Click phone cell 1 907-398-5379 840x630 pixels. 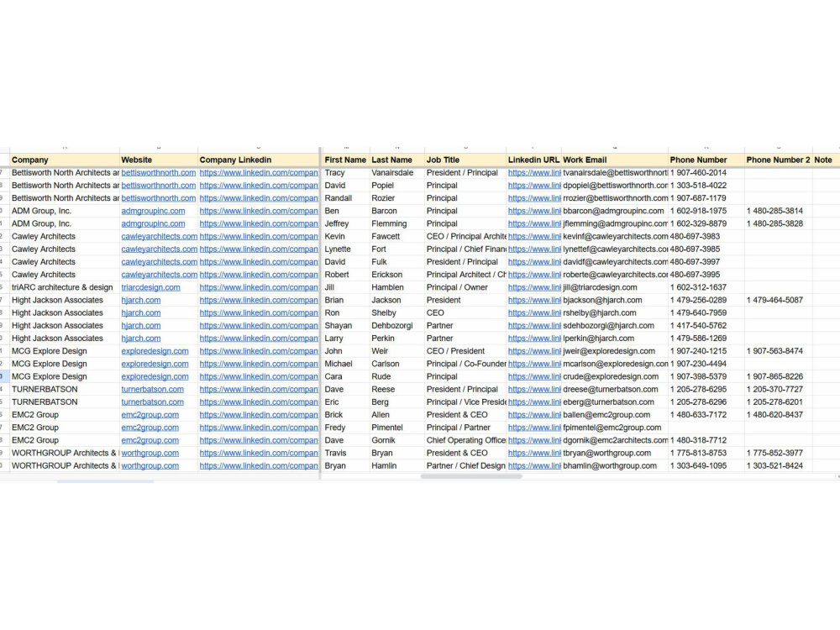[706, 376]
